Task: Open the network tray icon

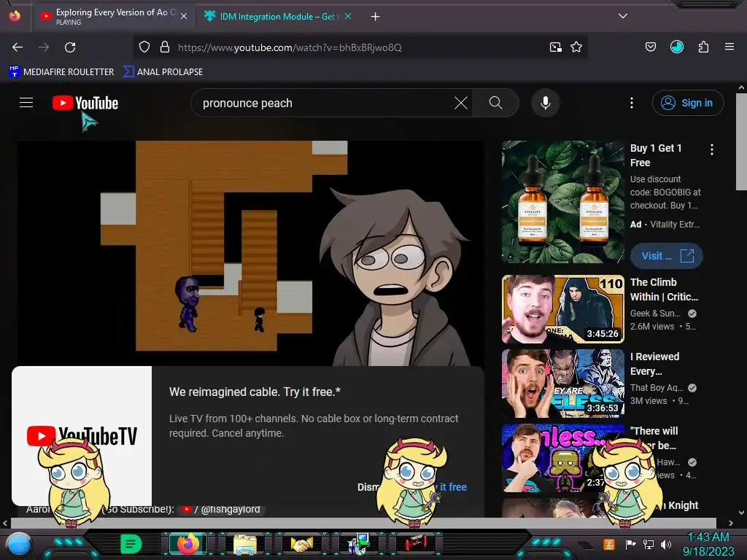Action: [649, 544]
